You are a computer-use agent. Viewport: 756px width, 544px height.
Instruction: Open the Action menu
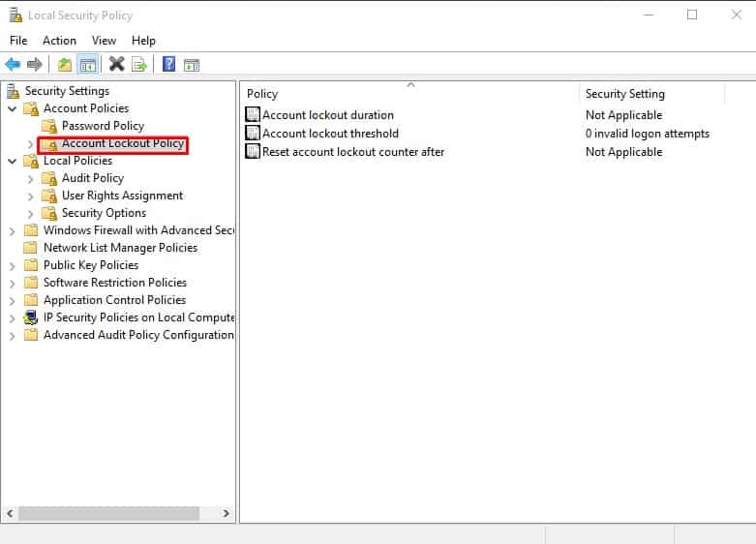59,41
